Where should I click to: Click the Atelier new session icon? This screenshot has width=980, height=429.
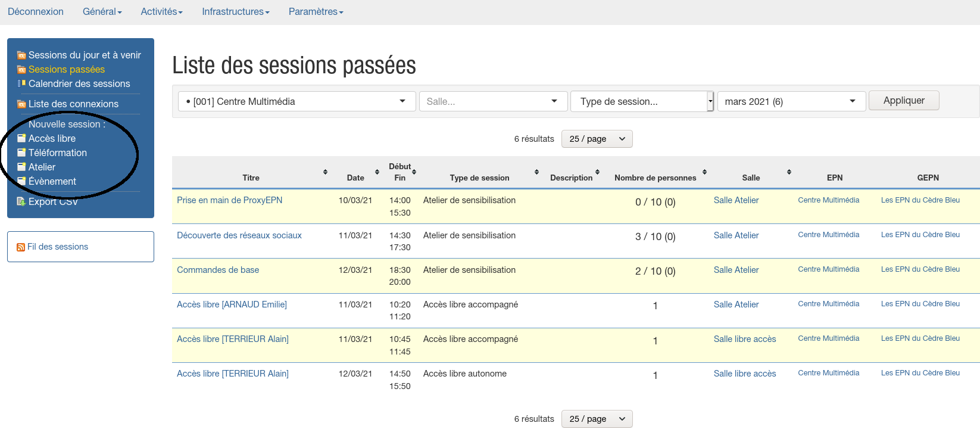tap(21, 167)
